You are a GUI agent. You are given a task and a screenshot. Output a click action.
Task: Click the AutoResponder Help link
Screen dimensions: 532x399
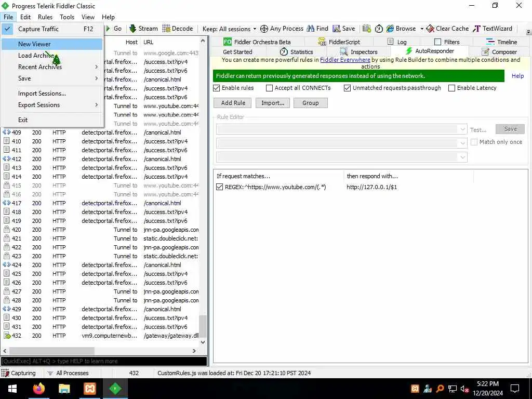pyautogui.click(x=518, y=76)
